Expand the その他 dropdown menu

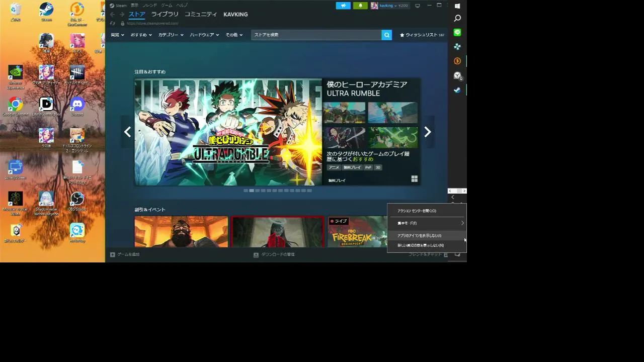(x=234, y=35)
